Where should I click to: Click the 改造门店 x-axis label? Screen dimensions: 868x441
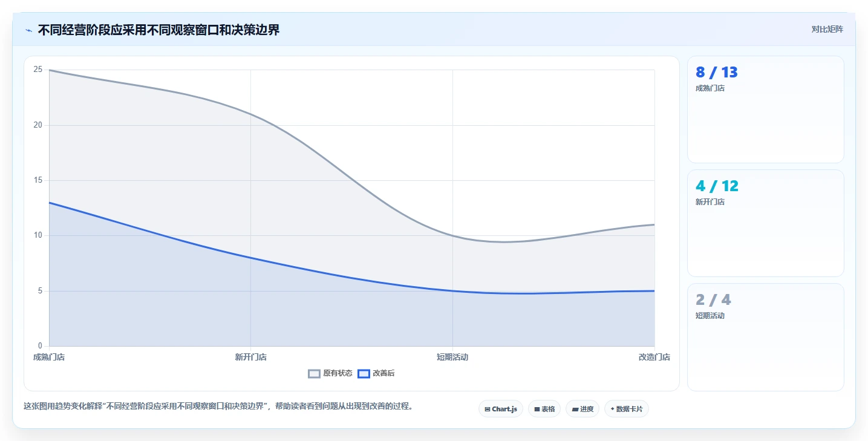click(x=654, y=357)
